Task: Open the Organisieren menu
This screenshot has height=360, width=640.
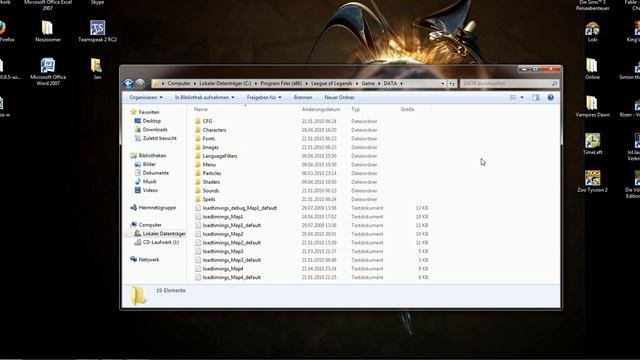Action: pos(146,98)
